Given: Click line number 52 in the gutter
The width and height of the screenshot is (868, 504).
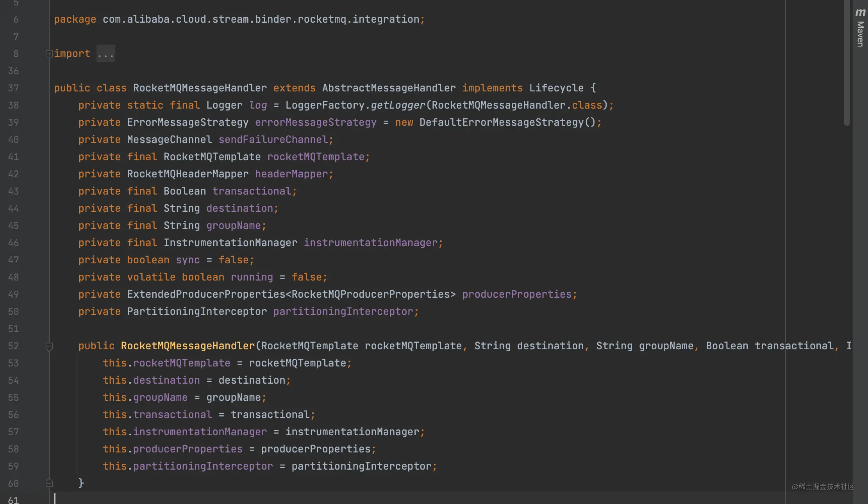Looking at the screenshot, I should [13, 346].
